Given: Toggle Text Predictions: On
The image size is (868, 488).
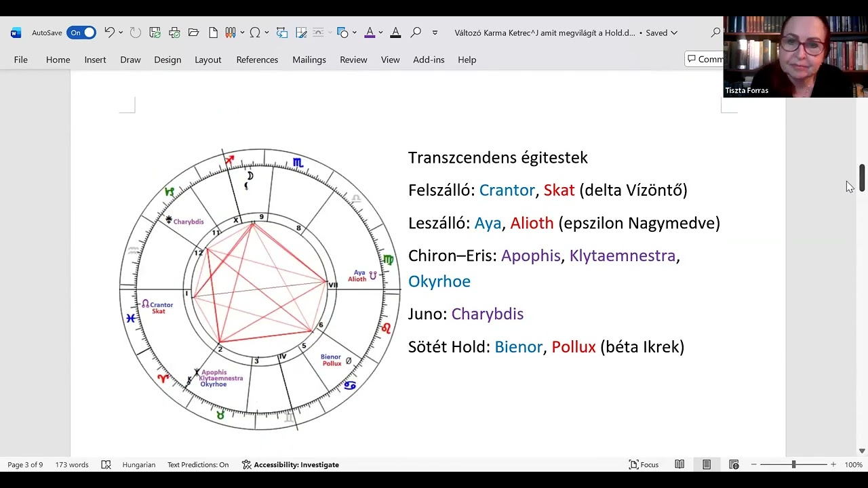Looking at the screenshot, I should point(198,464).
